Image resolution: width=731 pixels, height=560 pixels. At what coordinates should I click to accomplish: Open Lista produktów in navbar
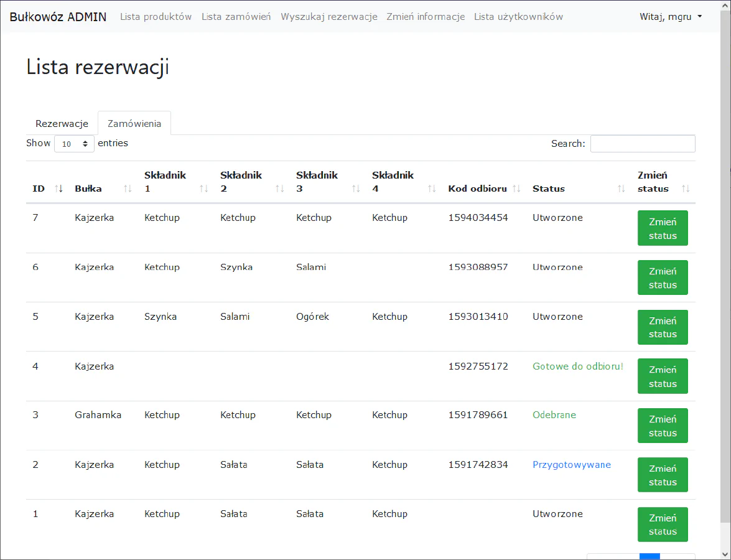coord(156,17)
